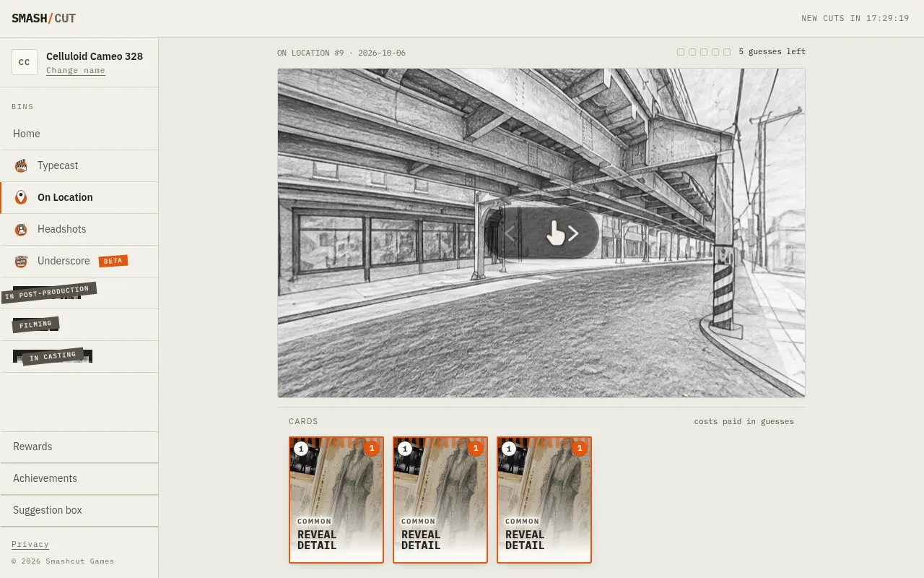Click the '5 guesses left' counter
This screenshot has width=924, height=578.
[772, 52]
